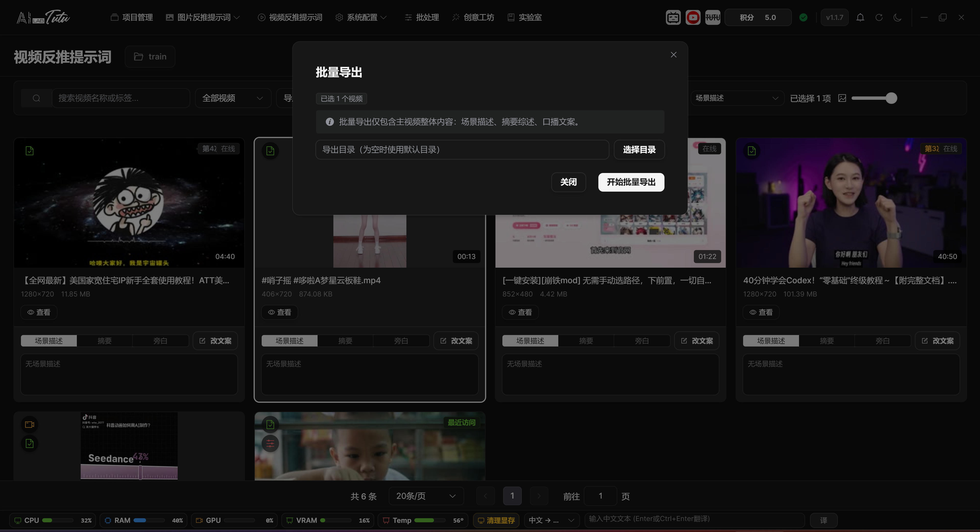Screen dimensions: 980x532
Task: Click 查看 on the 哨子摇 card
Action: (280, 312)
